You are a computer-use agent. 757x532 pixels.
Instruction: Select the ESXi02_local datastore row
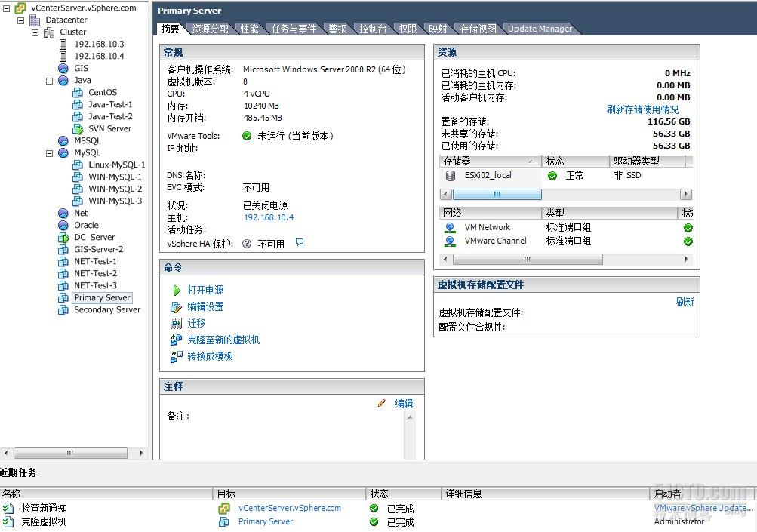coord(565,176)
